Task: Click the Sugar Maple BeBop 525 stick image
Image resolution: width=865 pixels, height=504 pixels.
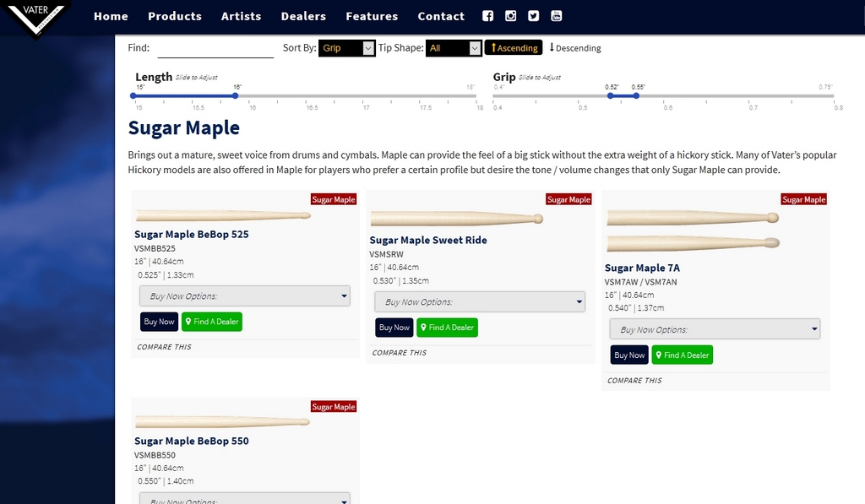Action: (x=223, y=215)
